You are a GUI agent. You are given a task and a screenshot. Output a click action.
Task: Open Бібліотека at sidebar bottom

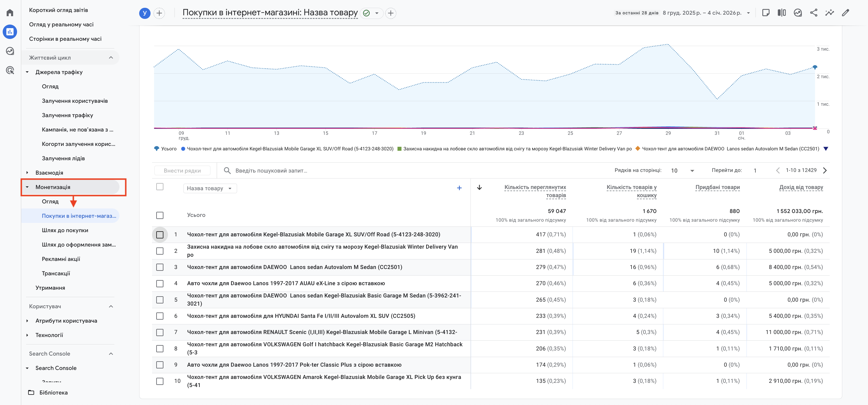(x=53, y=392)
